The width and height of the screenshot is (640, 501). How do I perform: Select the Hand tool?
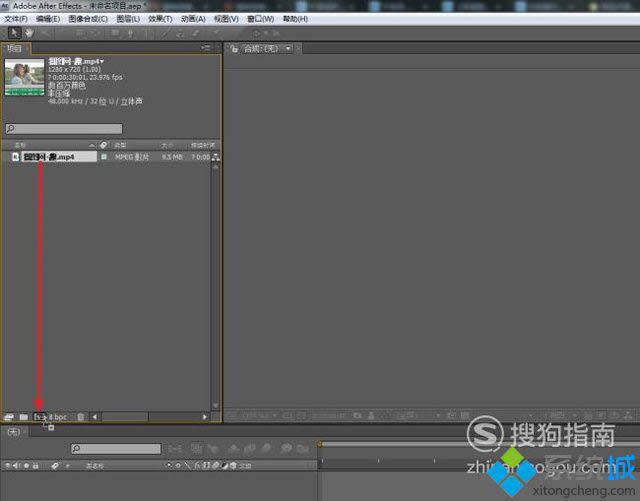[x=29, y=33]
